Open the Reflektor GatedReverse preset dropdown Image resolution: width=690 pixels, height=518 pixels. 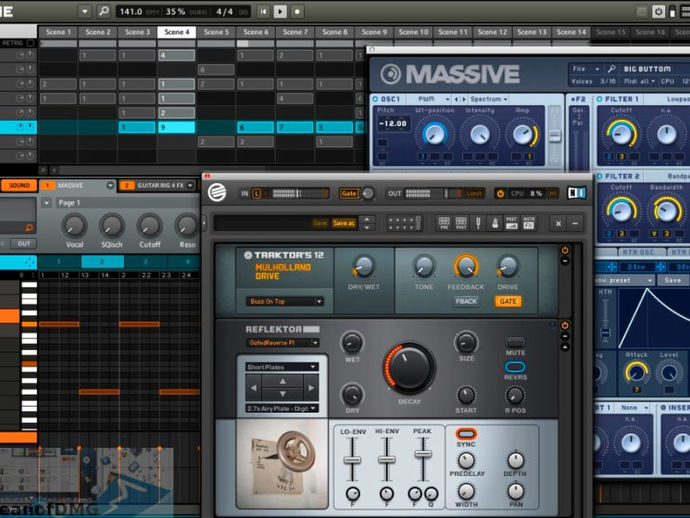283,342
